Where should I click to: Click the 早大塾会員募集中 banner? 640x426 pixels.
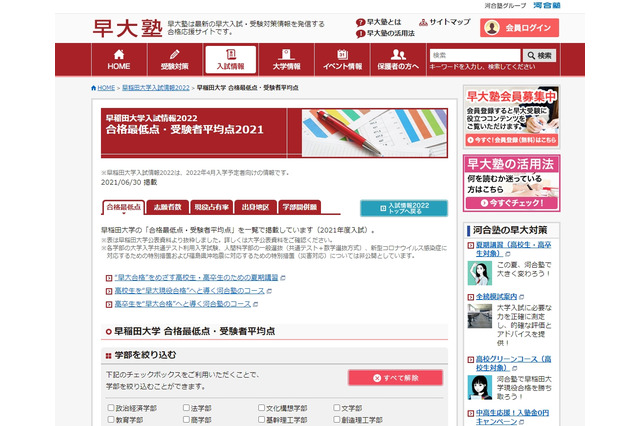(512, 116)
